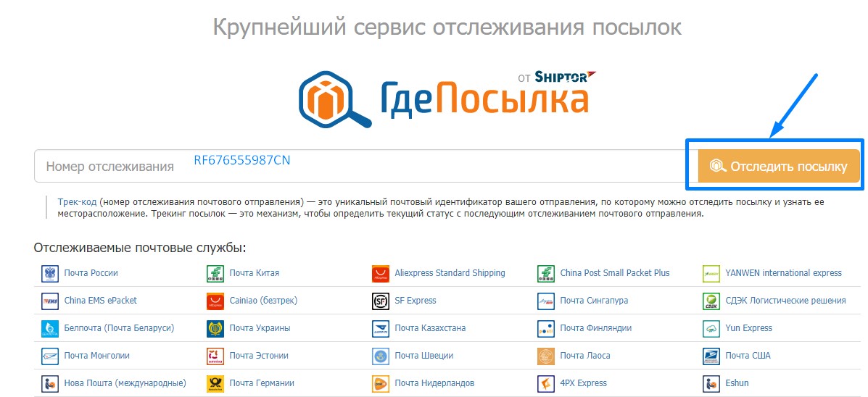Open China Post Small Packet Plus link
This screenshot has height=397, width=868.
click(x=615, y=273)
